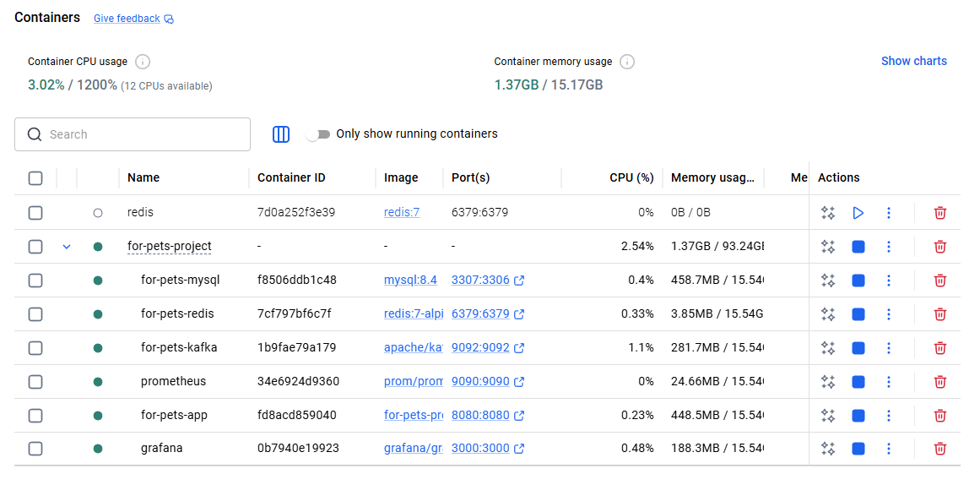
Task: Start the redis container with play icon
Action: pos(858,213)
